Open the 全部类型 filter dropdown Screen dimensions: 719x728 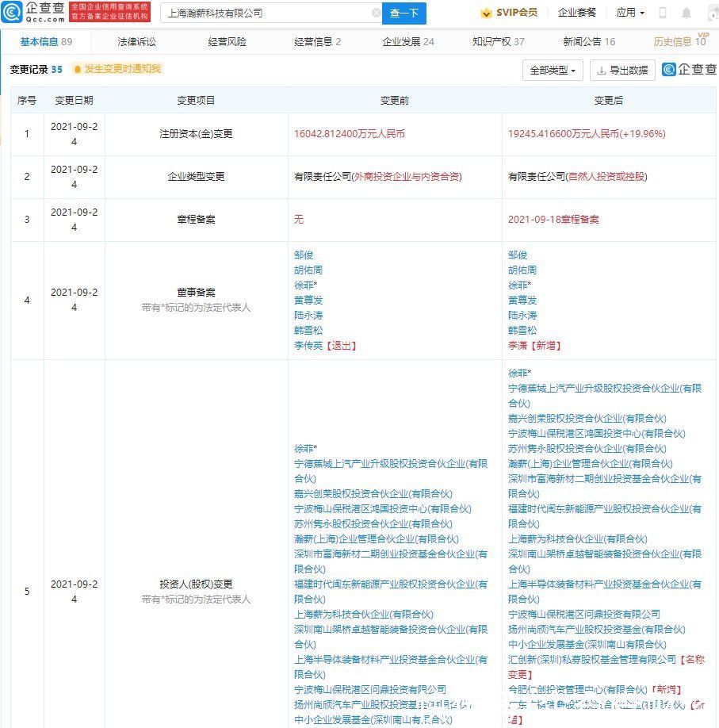pyautogui.click(x=553, y=71)
